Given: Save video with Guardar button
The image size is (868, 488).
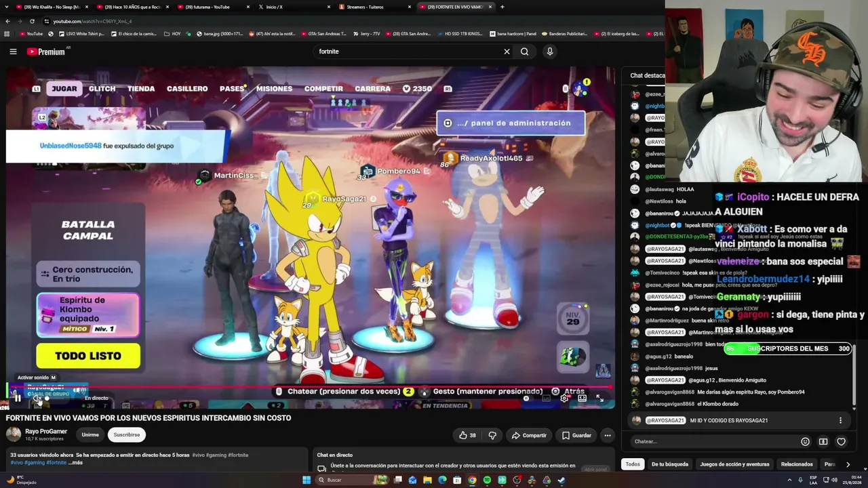Looking at the screenshot, I should pyautogui.click(x=576, y=435).
